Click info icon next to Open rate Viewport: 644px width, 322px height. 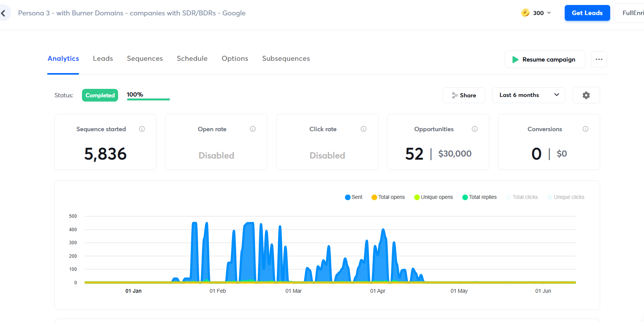click(253, 129)
